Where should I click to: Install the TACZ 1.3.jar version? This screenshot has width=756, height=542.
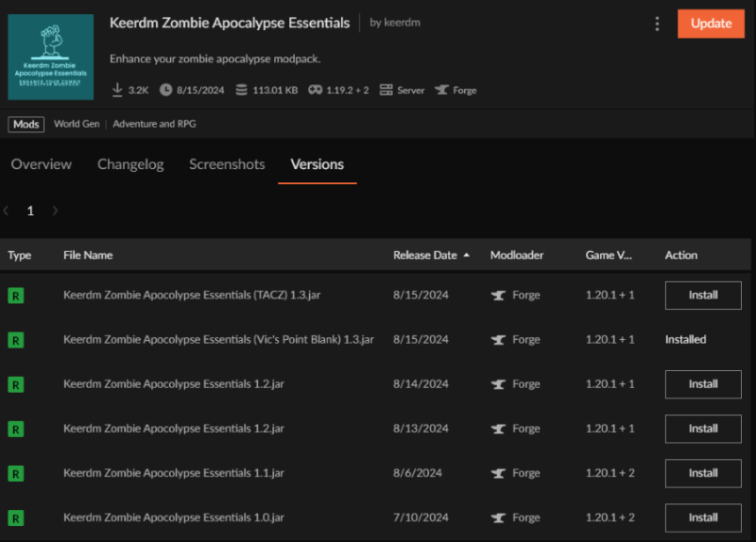[702, 296]
